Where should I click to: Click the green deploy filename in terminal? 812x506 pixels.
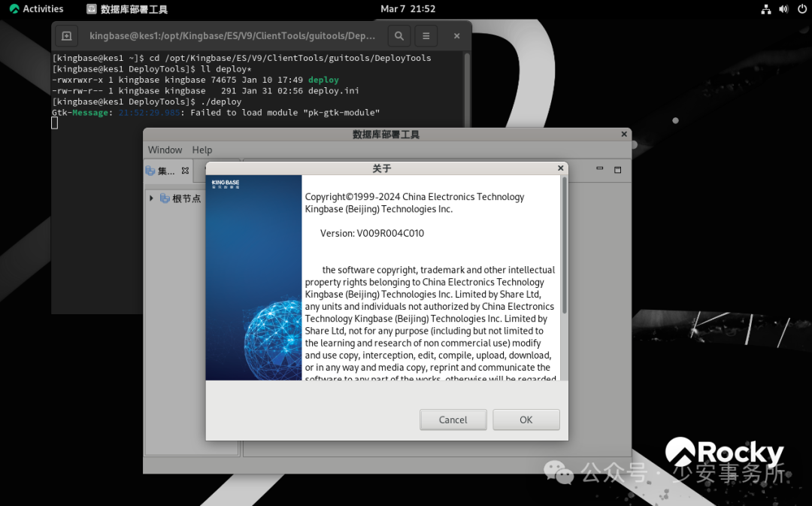point(323,80)
